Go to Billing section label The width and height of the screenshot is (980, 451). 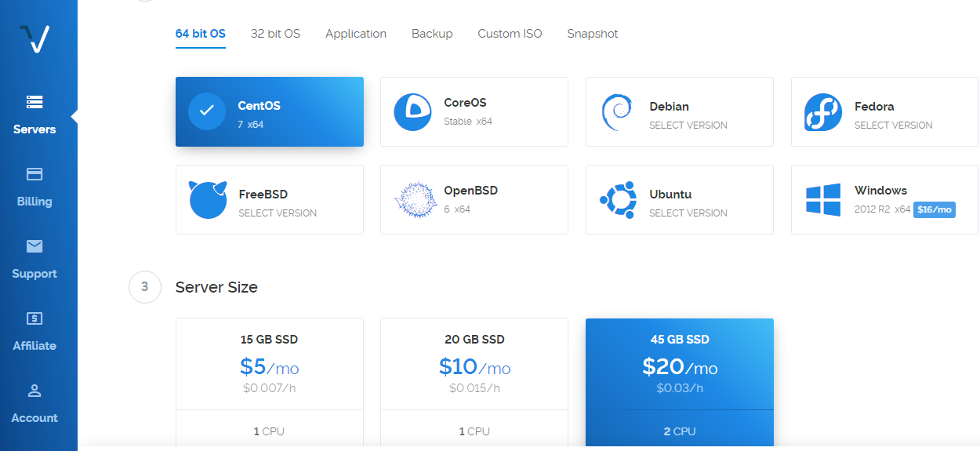point(34,202)
